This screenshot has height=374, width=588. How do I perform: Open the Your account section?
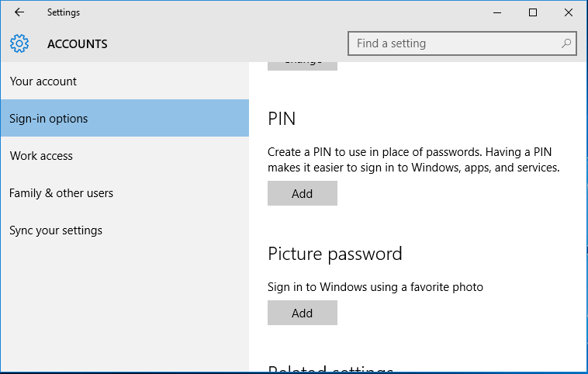point(125,81)
